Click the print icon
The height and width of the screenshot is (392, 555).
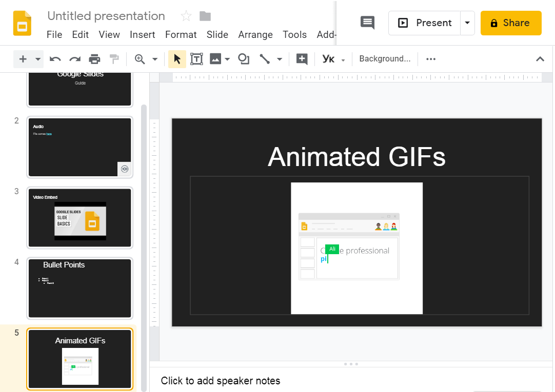(94, 59)
